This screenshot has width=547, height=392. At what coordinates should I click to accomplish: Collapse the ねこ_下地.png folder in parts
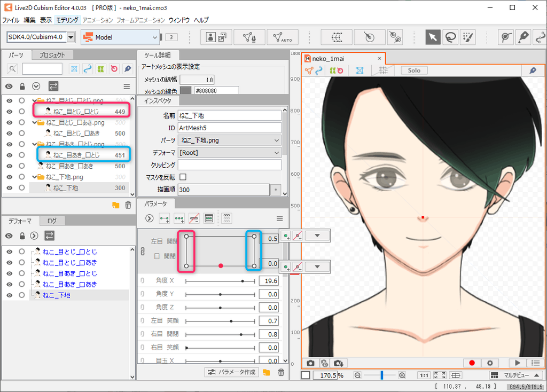click(35, 177)
